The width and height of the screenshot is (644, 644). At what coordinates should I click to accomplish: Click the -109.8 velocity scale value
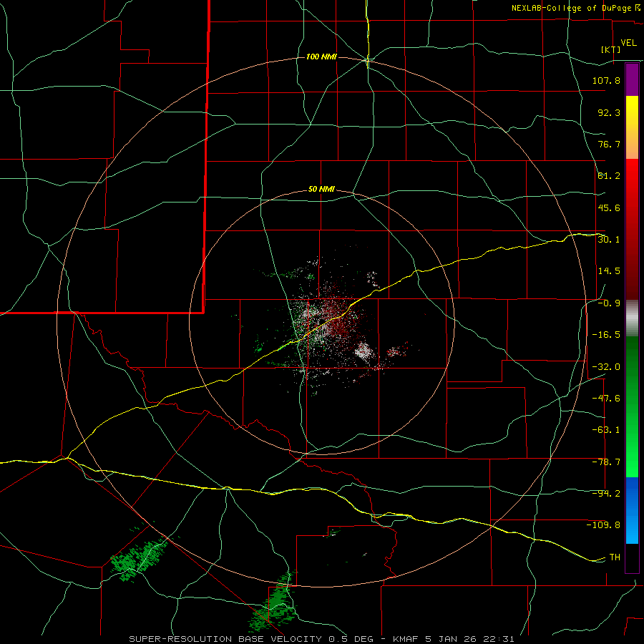603,525
